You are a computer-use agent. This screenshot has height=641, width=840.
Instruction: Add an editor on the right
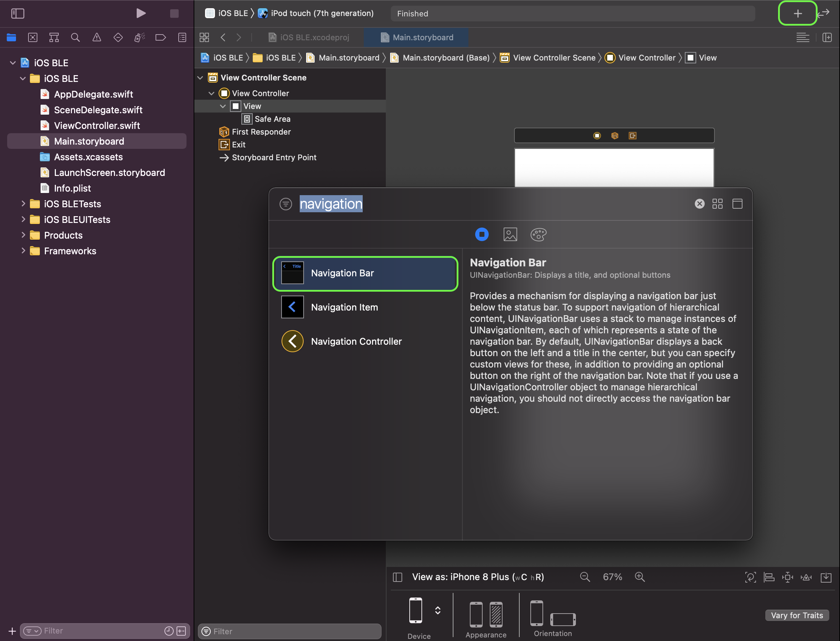tap(827, 37)
